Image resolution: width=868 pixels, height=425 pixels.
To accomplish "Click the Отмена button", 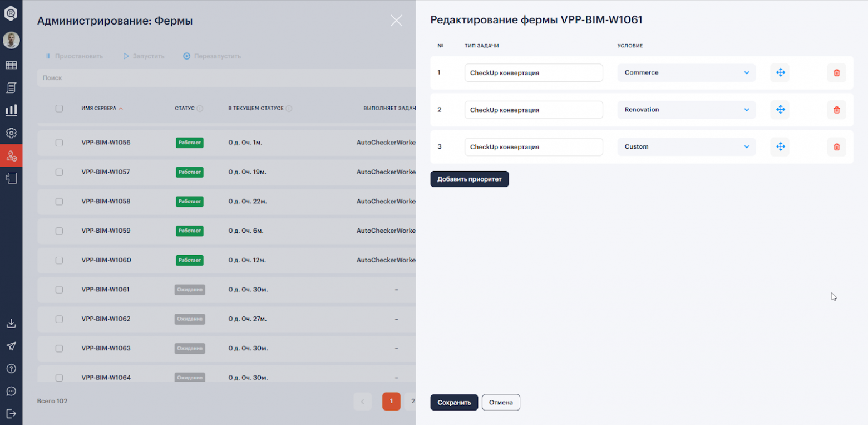I will pyautogui.click(x=501, y=403).
